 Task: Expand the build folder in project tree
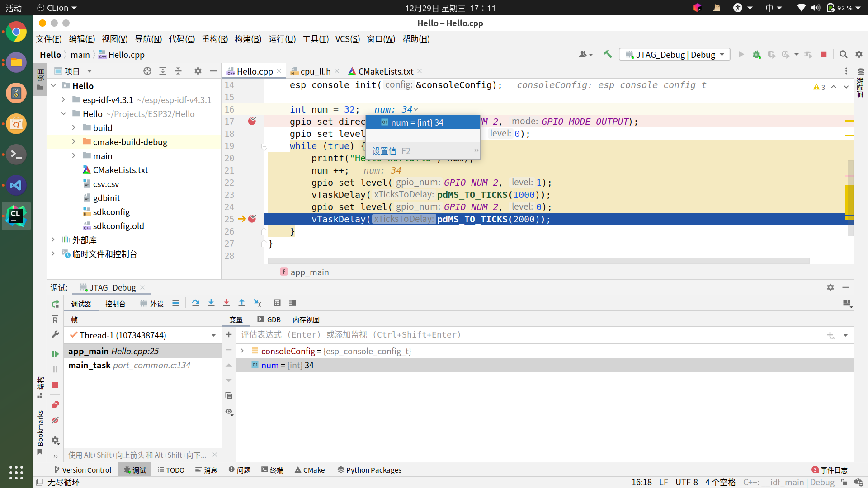tap(74, 127)
